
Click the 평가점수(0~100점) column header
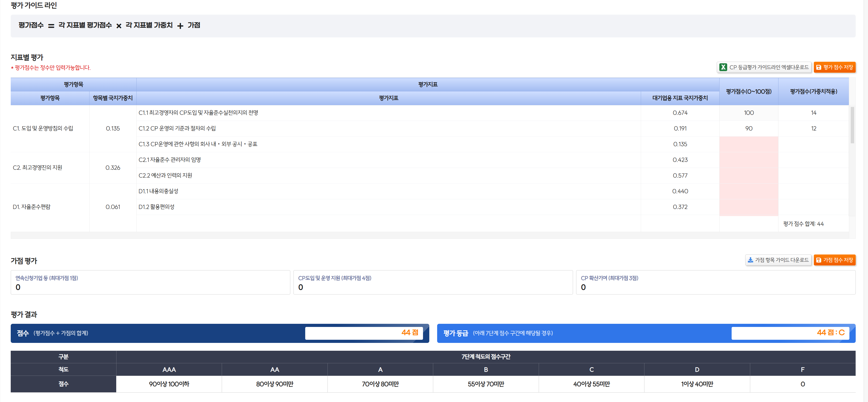click(x=749, y=92)
